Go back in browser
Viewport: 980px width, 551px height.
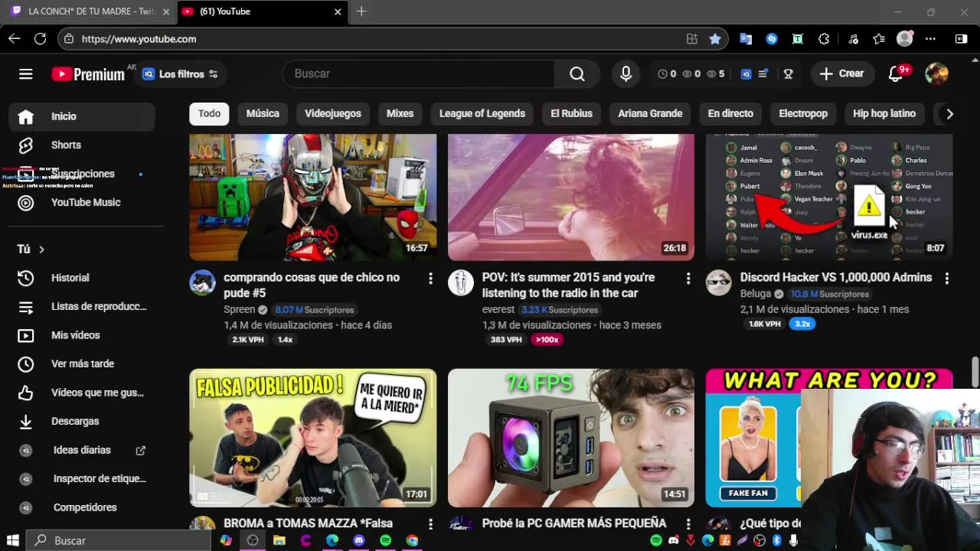pos(15,38)
